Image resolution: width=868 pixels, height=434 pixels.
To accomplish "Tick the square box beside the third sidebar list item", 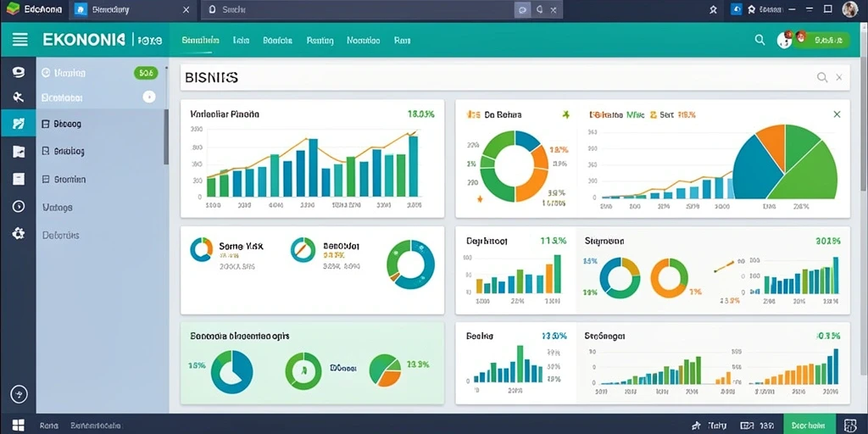I will (46, 180).
